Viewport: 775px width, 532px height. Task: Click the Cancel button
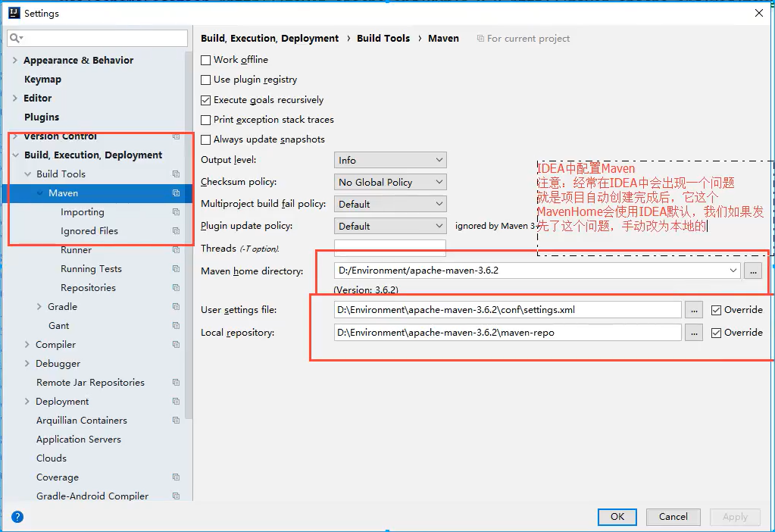point(673,517)
